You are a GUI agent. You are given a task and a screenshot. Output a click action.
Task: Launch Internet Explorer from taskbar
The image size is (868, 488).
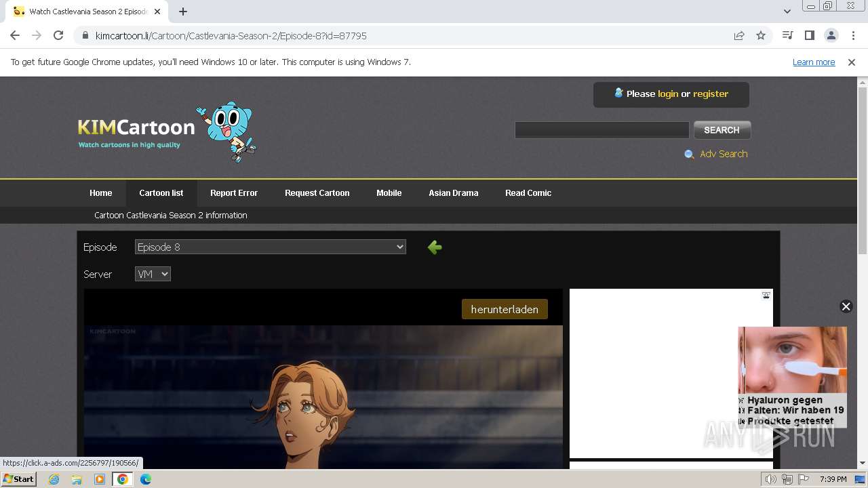click(x=54, y=479)
